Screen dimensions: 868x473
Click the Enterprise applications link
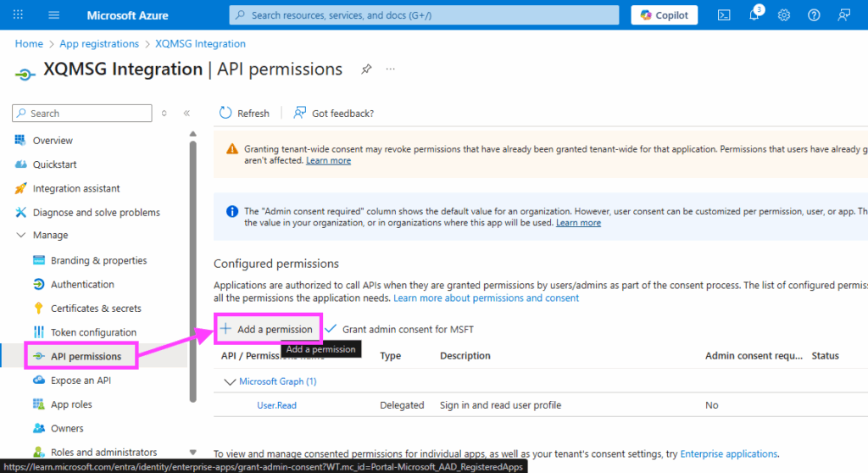click(x=728, y=454)
